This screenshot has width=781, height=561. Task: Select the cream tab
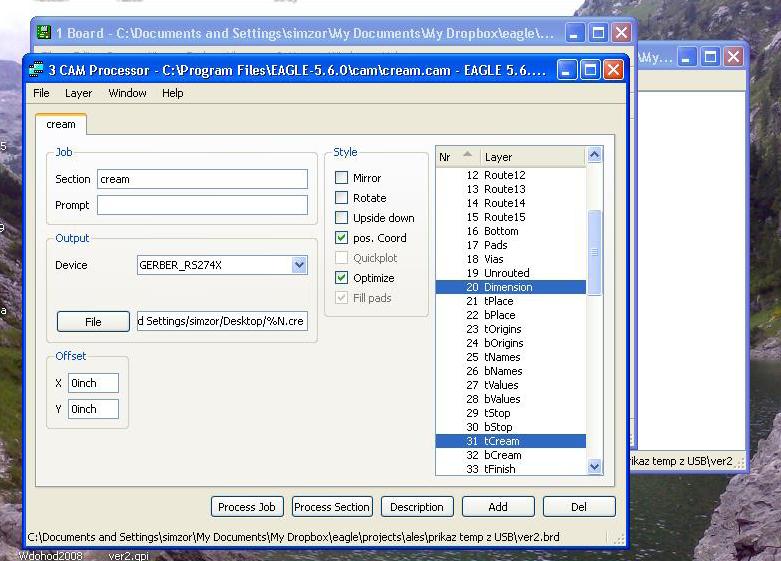[x=61, y=124]
